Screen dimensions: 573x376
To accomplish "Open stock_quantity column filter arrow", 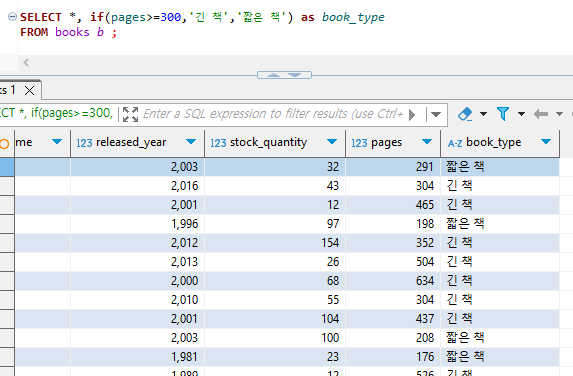I will click(332, 142).
